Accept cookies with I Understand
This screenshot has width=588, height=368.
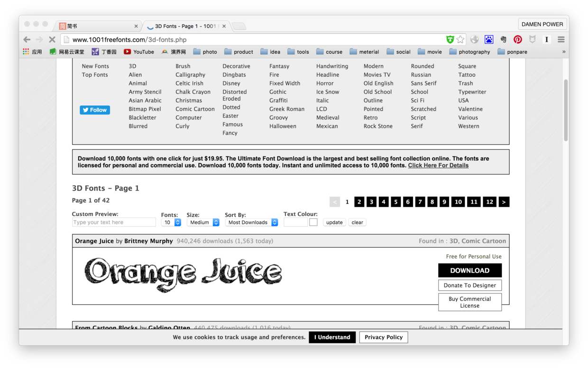332,337
